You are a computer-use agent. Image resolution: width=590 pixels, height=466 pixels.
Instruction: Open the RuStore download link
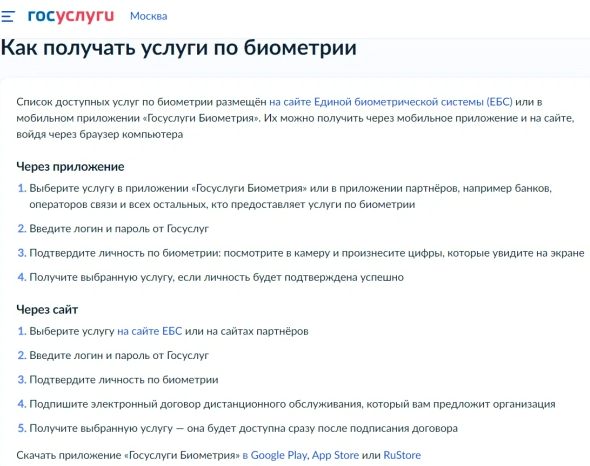(x=402, y=455)
